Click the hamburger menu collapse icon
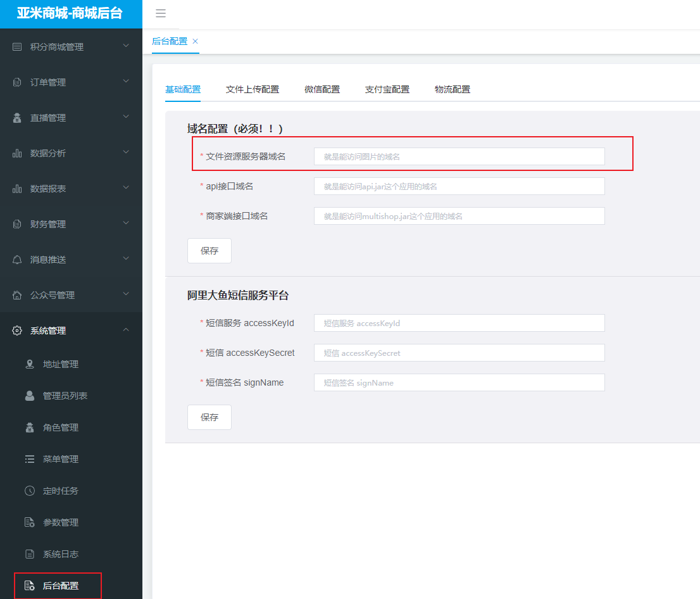 pos(161,13)
